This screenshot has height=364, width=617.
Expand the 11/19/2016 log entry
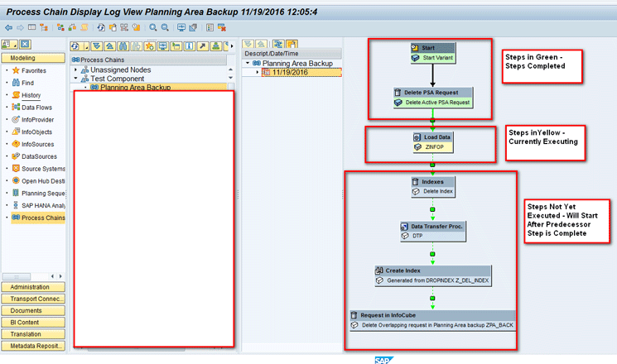tap(258, 72)
